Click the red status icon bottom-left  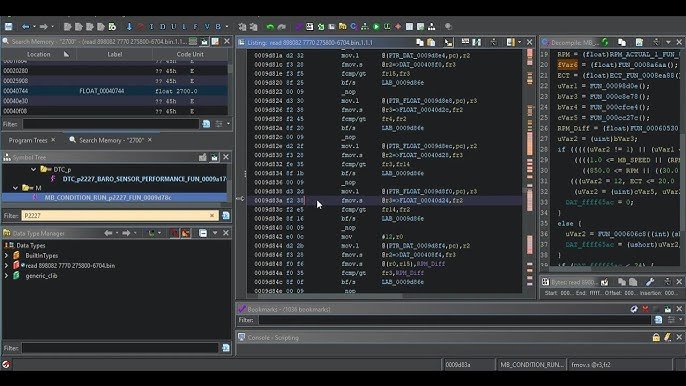coord(6,364)
